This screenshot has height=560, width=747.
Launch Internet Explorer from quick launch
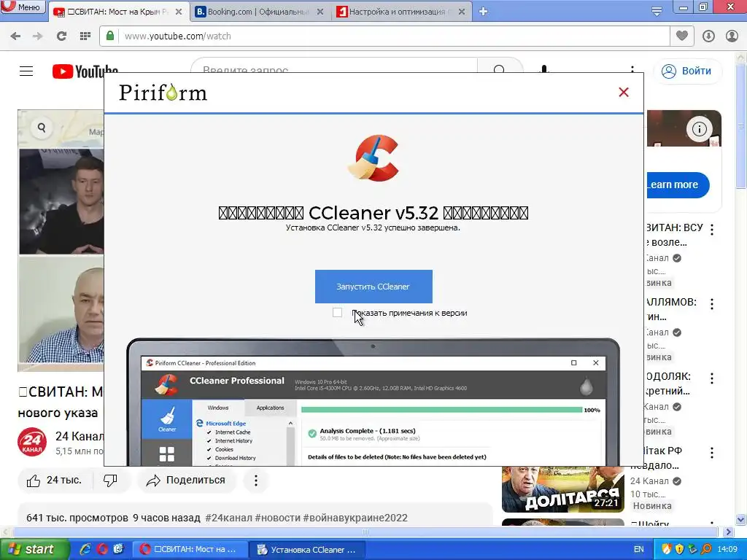click(86, 549)
